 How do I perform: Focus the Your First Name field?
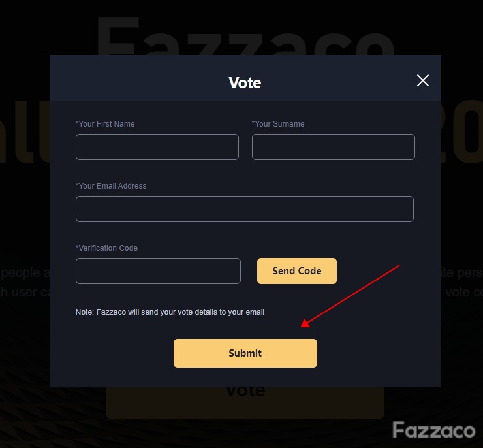[x=157, y=147]
